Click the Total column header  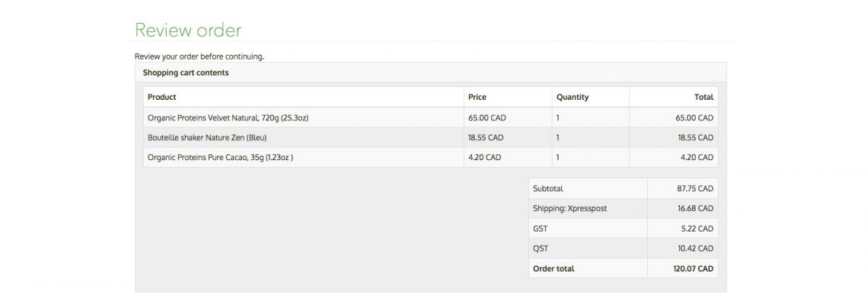pyautogui.click(x=704, y=97)
